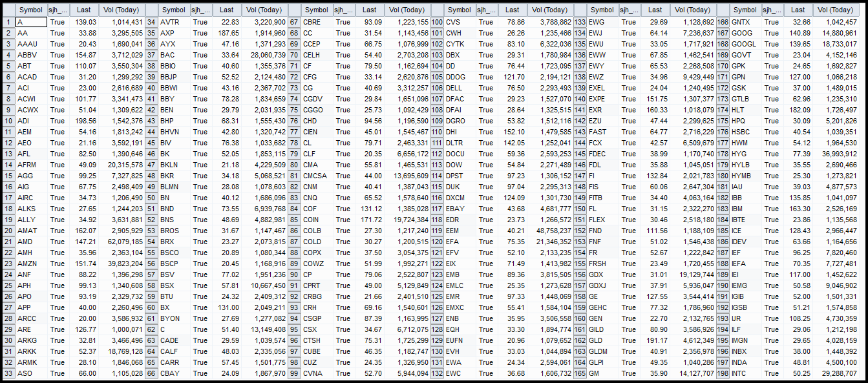
Task: Select the 'GILD' symbol cell
Action: pyautogui.click(x=602, y=329)
